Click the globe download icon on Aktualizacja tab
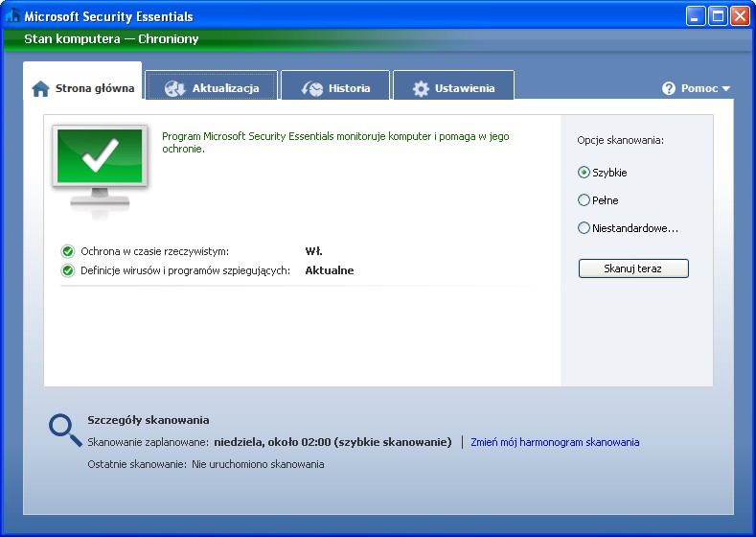The image size is (756, 537). [174, 89]
